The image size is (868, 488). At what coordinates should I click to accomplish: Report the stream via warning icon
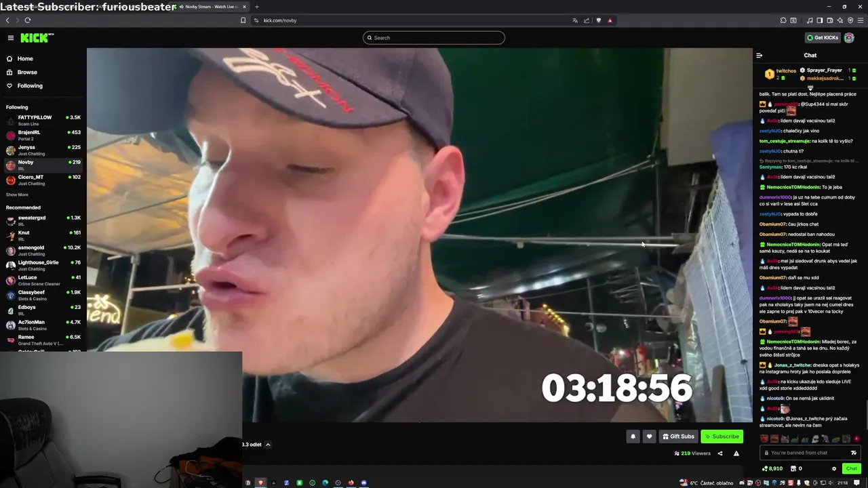(736, 453)
